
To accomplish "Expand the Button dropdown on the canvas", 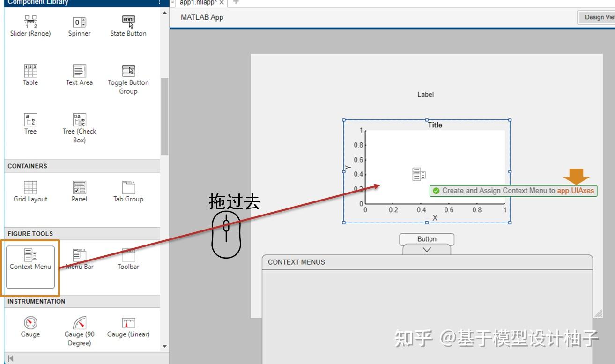I will pos(426,249).
